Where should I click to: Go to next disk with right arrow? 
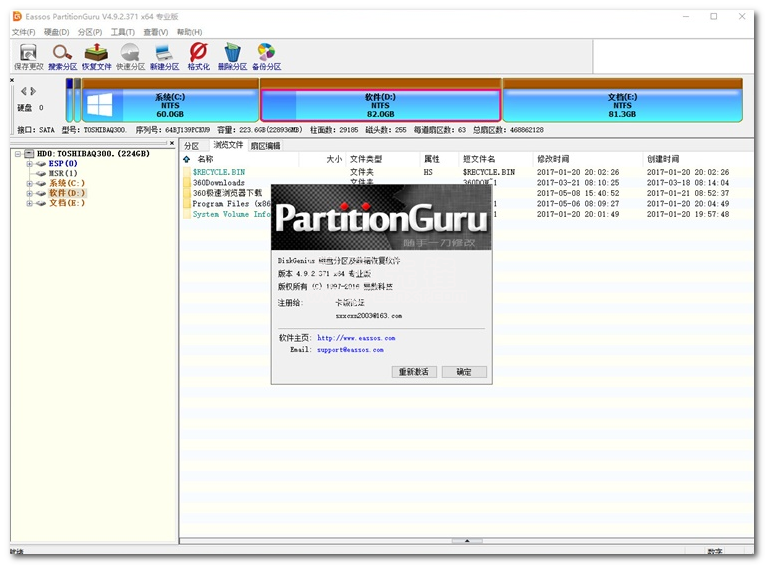(x=33, y=91)
